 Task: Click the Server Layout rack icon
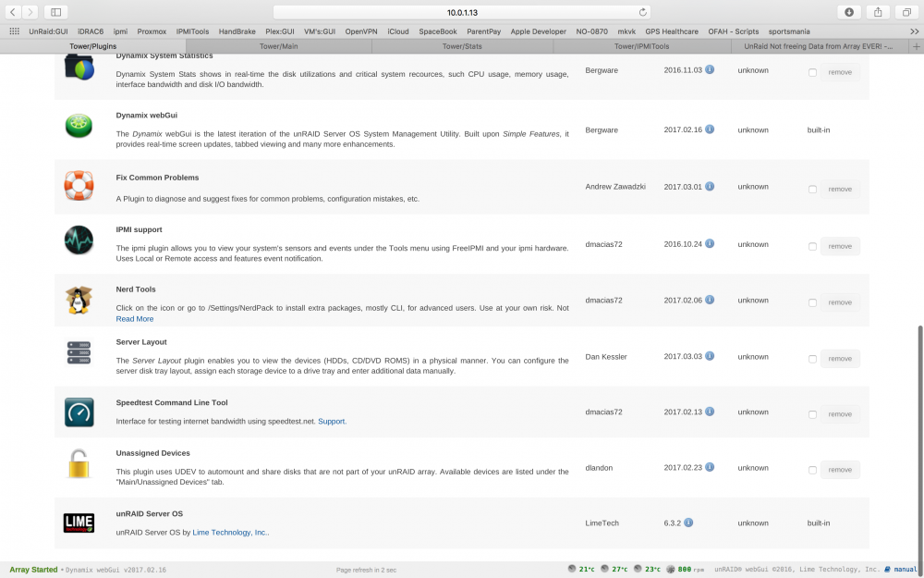coord(79,352)
